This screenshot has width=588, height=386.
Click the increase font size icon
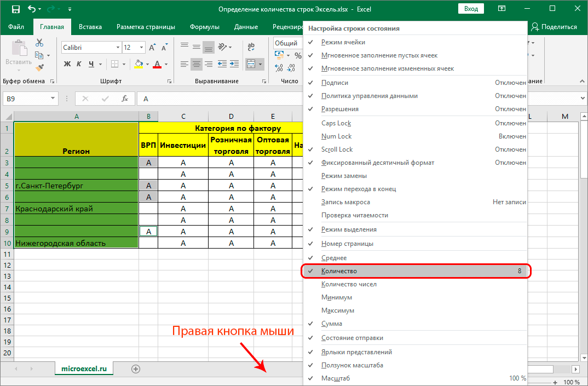click(x=152, y=48)
